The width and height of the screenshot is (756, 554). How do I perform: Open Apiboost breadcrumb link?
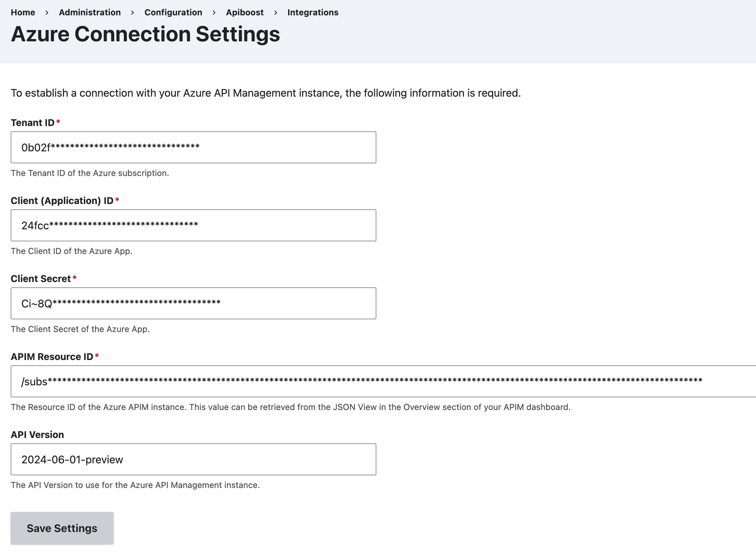(x=244, y=12)
